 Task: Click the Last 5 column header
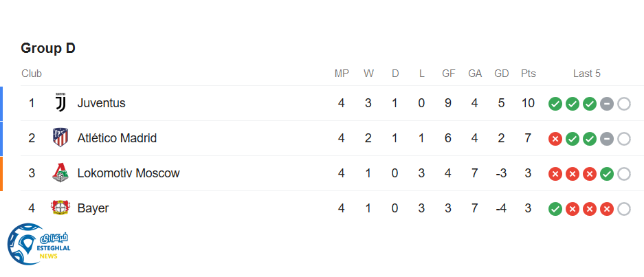tap(587, 74)
